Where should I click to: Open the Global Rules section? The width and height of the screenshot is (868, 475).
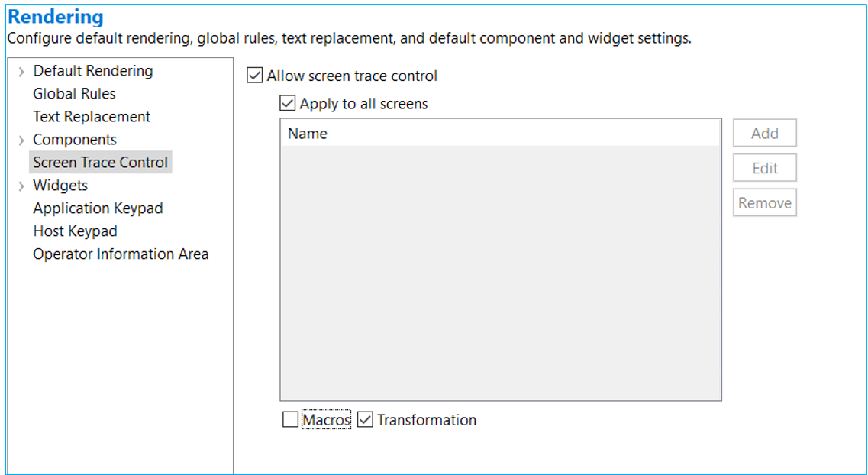(x=74, y=94)
